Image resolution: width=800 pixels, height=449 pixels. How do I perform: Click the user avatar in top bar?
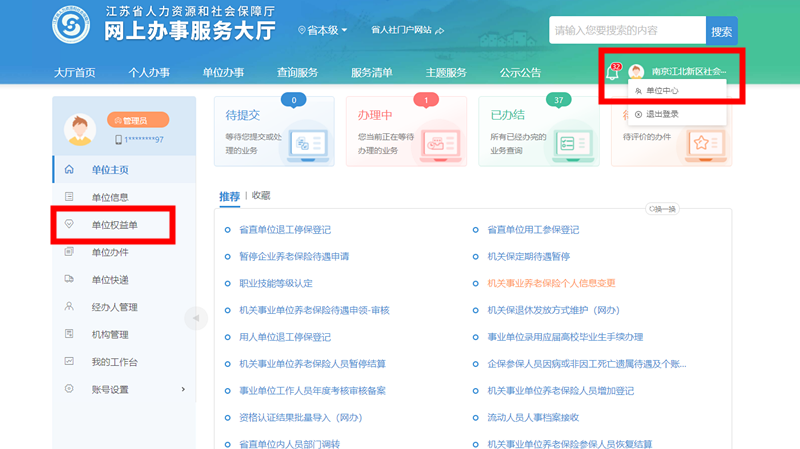coord(636,71)
